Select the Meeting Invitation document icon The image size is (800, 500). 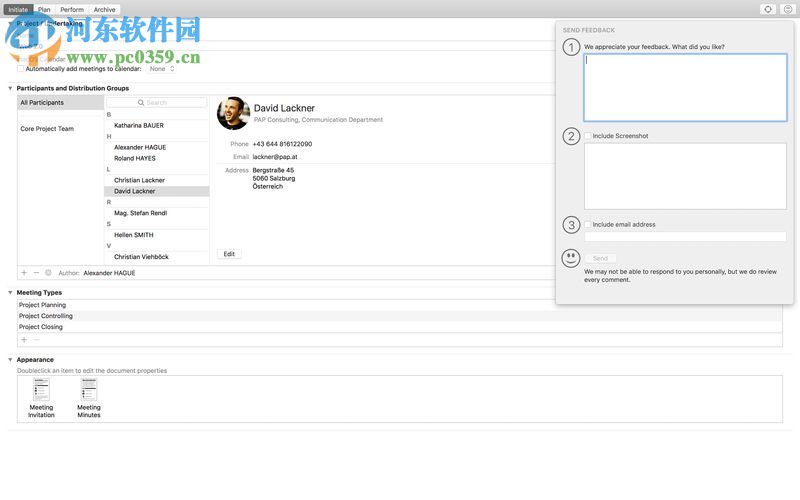(x=41, y=390)
